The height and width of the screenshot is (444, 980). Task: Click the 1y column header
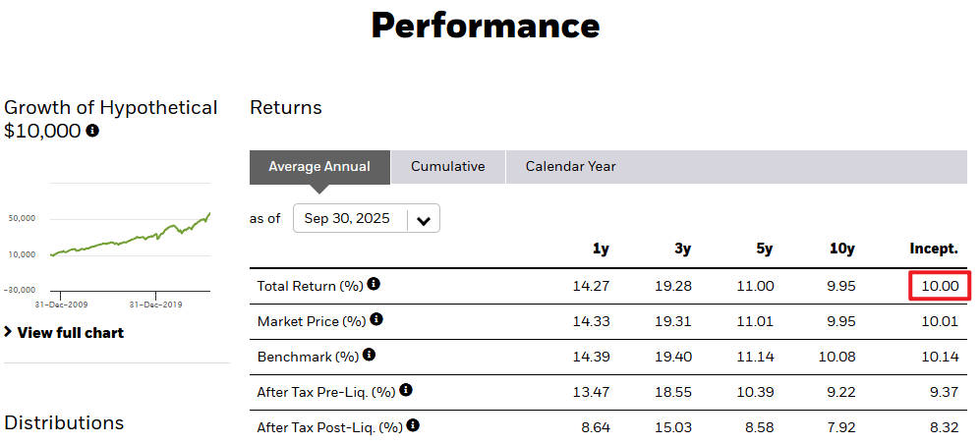click(601, 250)
